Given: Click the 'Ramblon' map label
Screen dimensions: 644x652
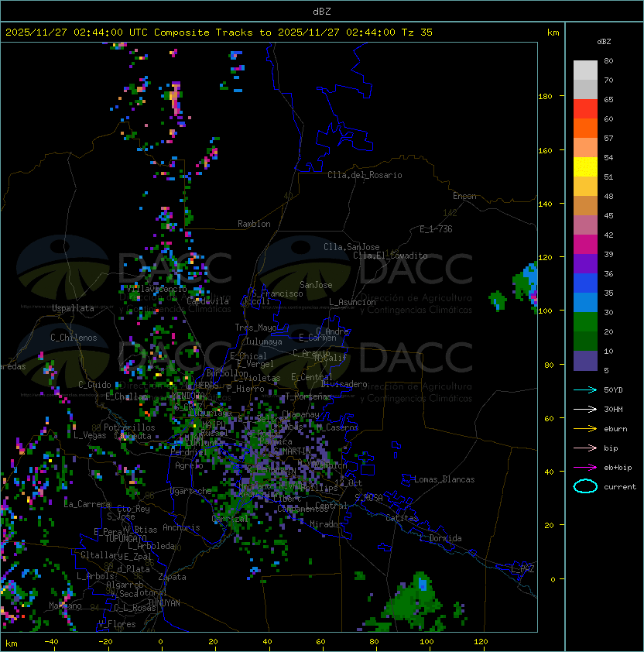Looking at the screenshot, I should pos(254,224).
